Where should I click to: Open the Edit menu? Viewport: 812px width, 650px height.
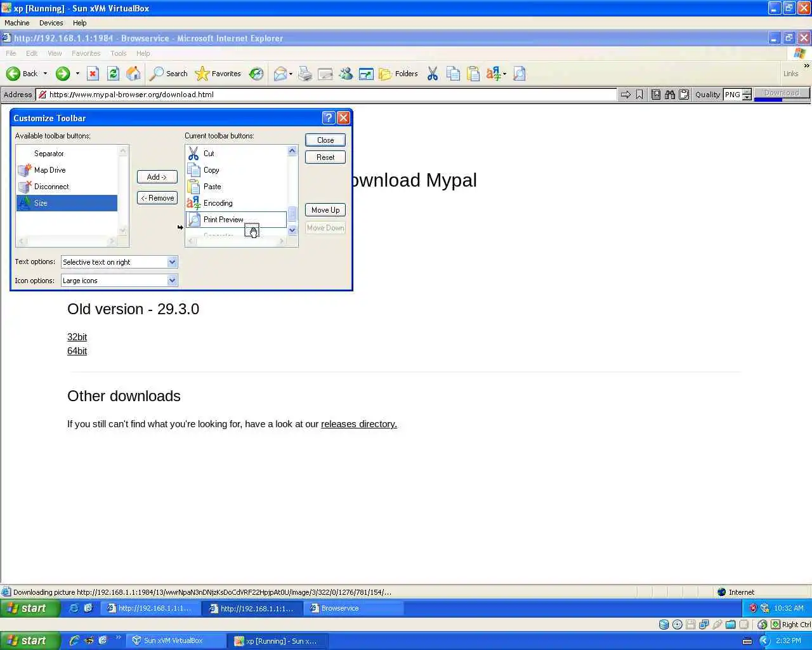click(32, 53)
